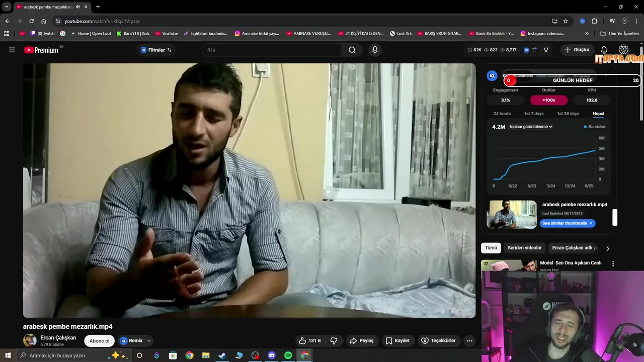The width and height of the screenshot is (644, 362).
Task: Open the Twitch bookmark
Action: (42, 33)
